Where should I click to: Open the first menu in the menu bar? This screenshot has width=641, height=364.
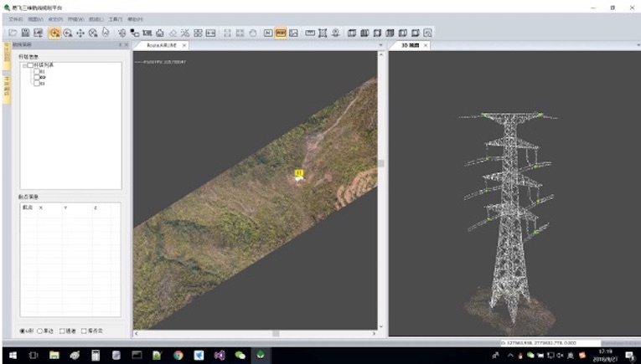pos(15,18)
